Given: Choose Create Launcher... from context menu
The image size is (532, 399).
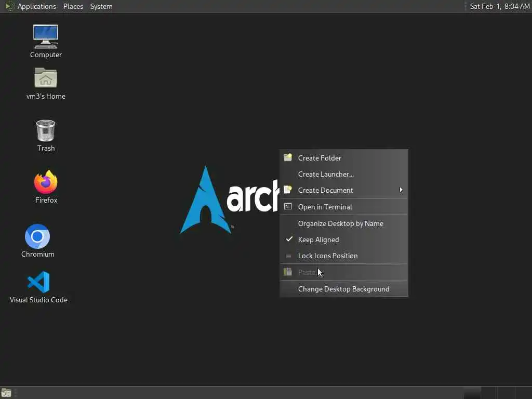Looking at the screenshot, I should (x=344, y=174).
